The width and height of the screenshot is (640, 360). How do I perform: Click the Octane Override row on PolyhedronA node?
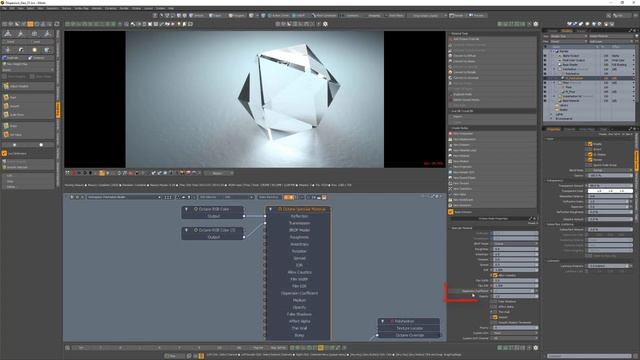(409, 335)
